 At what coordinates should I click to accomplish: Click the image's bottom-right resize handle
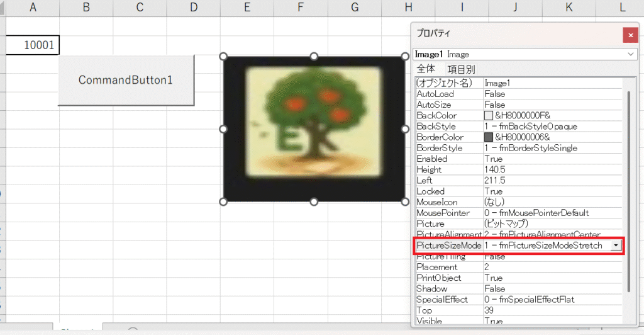click(x=406, y=202)
